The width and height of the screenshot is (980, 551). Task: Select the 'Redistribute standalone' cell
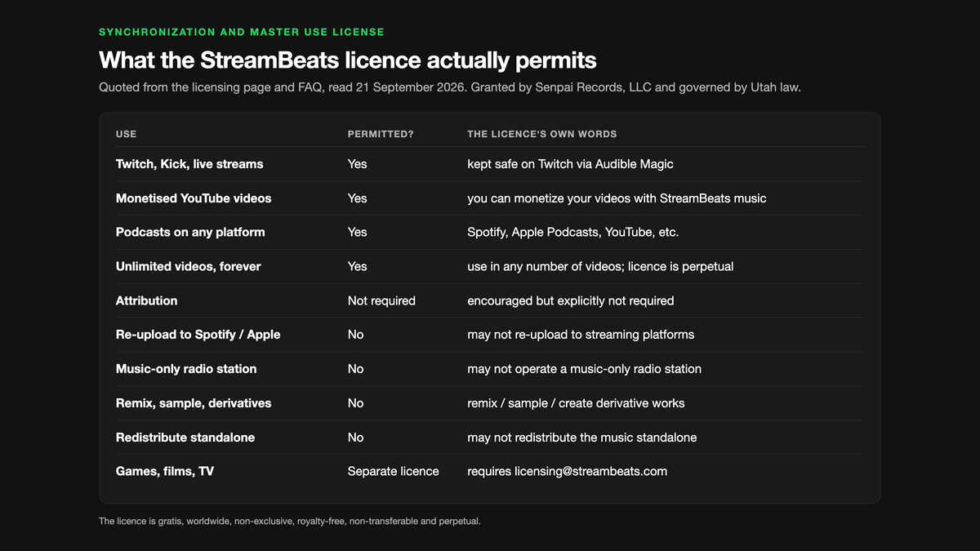coord(185,438)
